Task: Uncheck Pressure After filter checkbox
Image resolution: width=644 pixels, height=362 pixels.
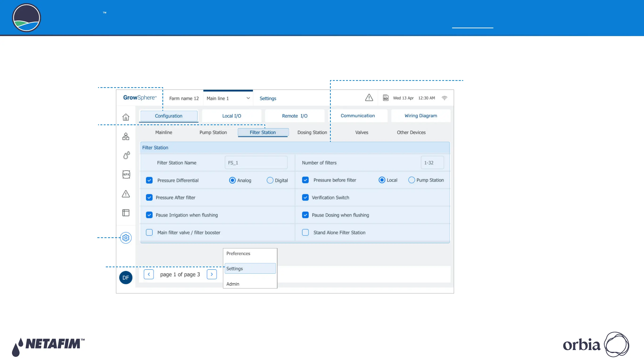Action: (149, 197)
